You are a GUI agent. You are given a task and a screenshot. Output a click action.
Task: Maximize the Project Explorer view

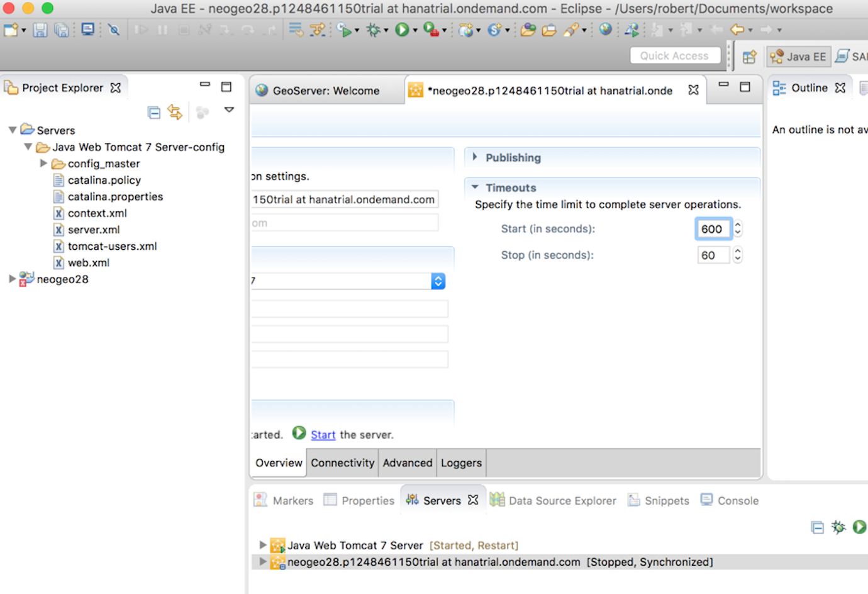(x=226, y=87)
